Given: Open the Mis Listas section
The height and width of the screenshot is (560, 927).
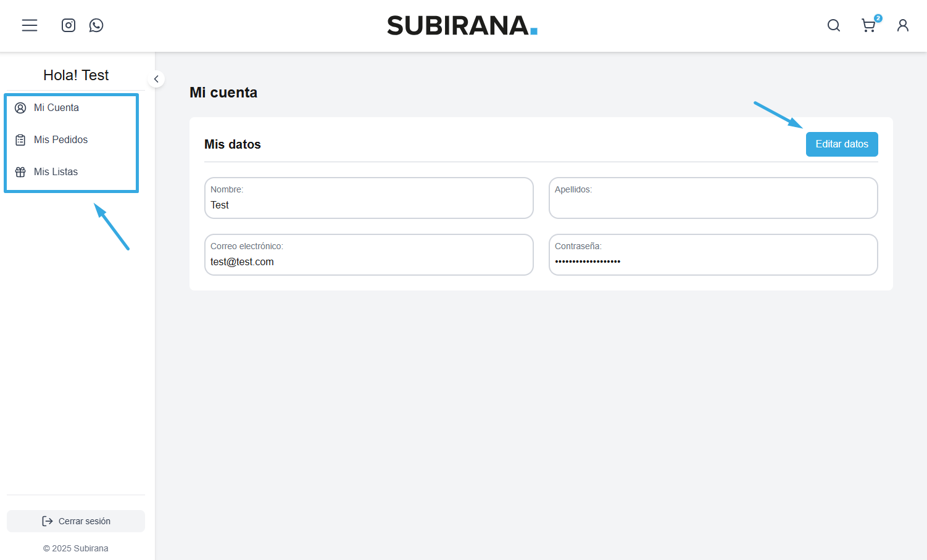Looking at the screenshot, I should click(x=56, y=172).
